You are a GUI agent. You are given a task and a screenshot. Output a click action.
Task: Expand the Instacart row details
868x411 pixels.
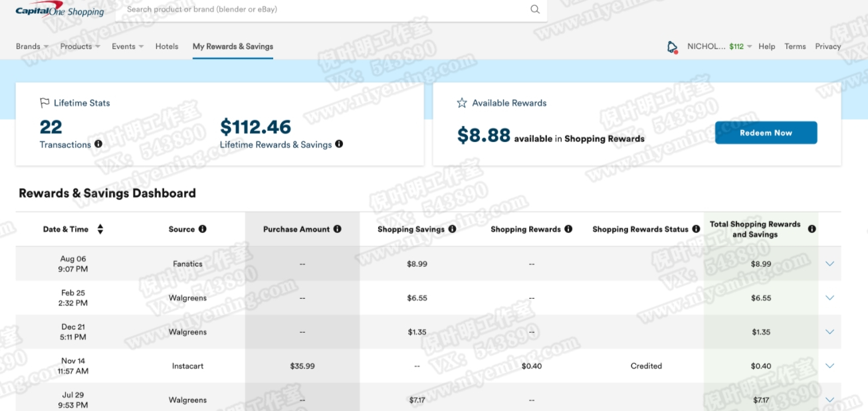tap(829, 366)
